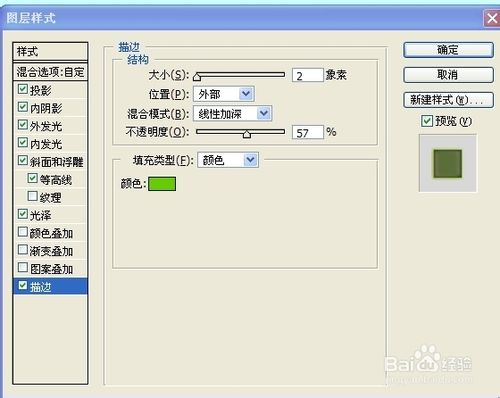Enable the 颜色叠加 color overlay checkbox
Viewport: 500px width, 398px height.
tap(23, 232)
